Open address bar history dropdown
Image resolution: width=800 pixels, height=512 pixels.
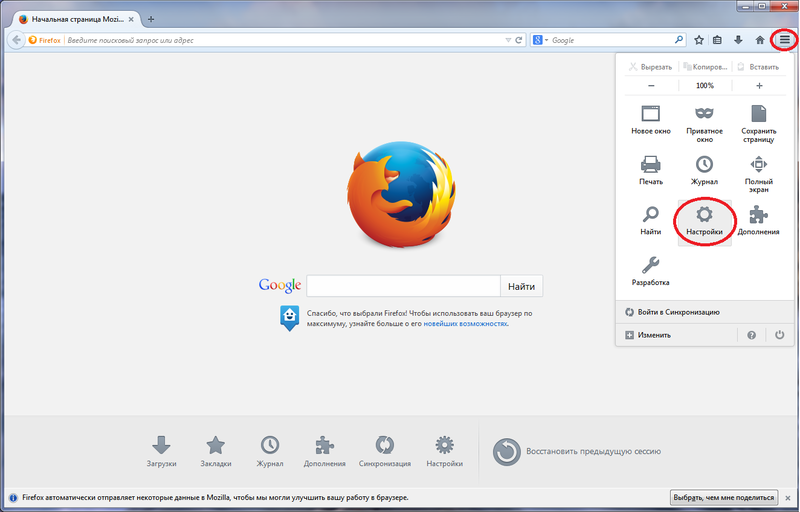pos(508,40)
